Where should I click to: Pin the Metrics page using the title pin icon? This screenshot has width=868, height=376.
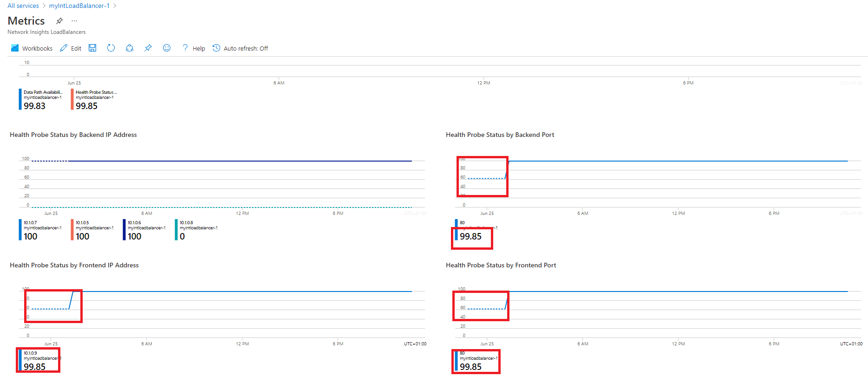(x=59, y=21)
